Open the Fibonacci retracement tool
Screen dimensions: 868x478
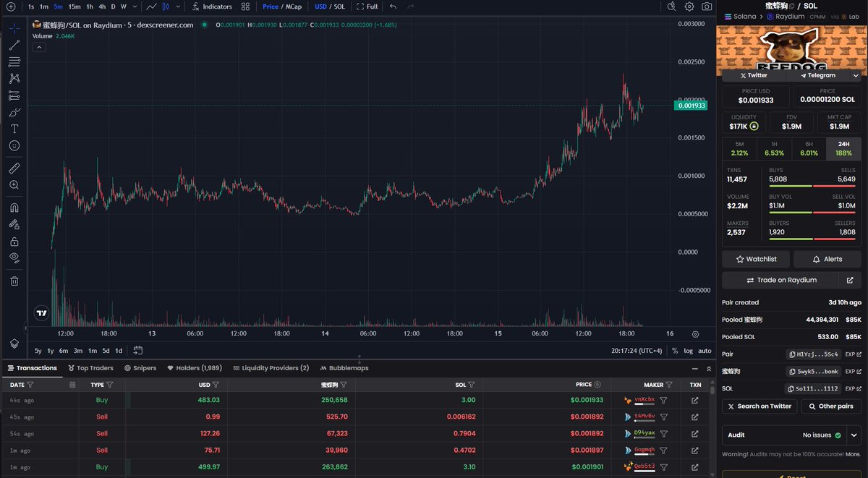pyautogui.click(x=14, y=61)
